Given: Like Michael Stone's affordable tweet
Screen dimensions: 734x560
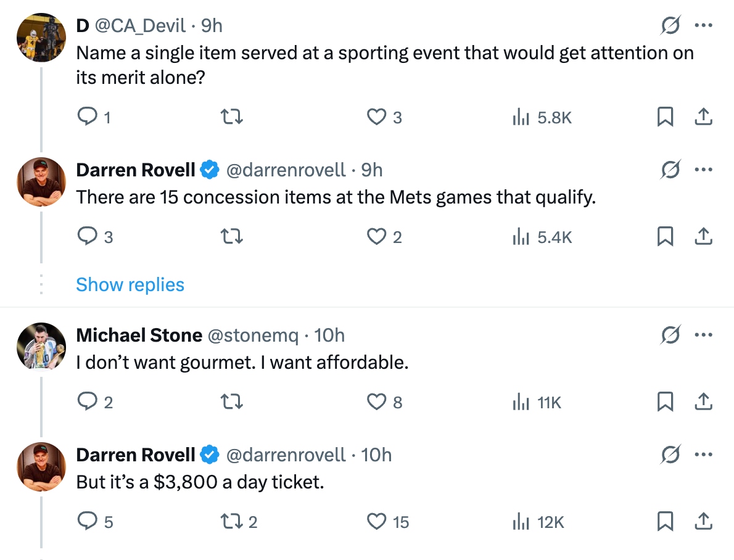Looking at the screenshot, I should [377, 402].
